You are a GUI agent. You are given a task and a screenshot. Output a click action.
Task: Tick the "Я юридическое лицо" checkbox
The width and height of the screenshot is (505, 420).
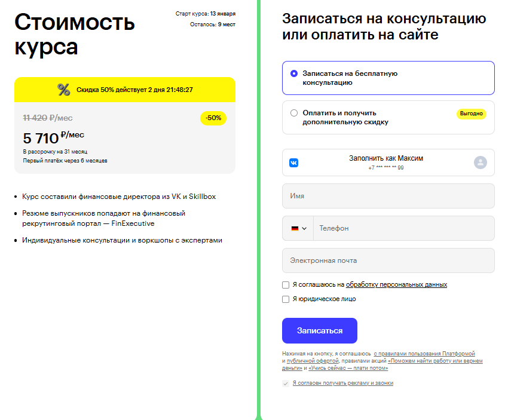(286, 299)
